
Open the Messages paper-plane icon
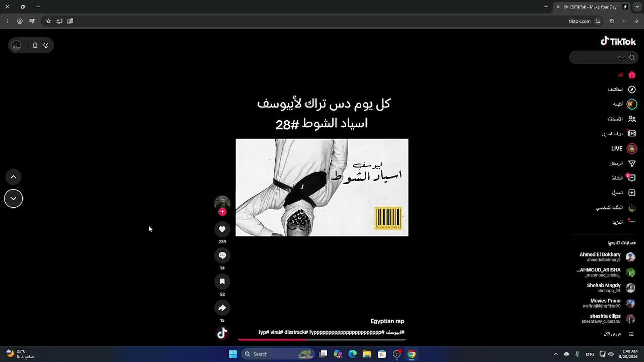pyautogui.click(x=632, y=163)
